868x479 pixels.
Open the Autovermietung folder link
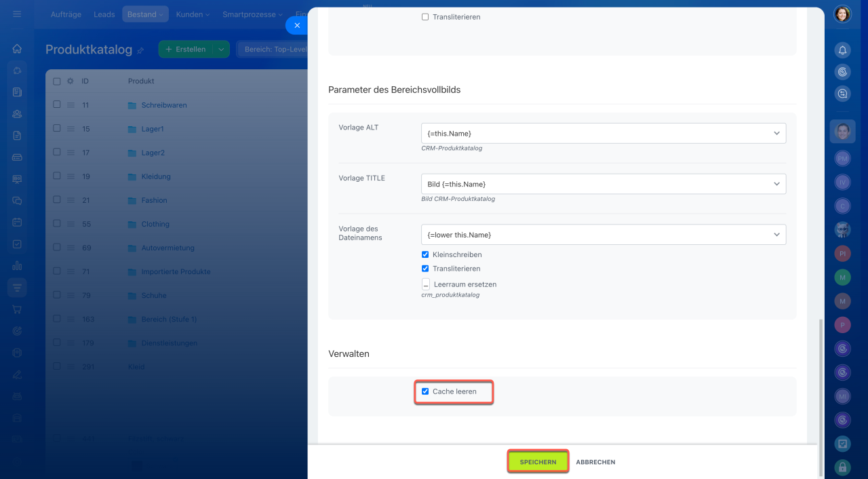pyautogui.click(x=167, y=248)
